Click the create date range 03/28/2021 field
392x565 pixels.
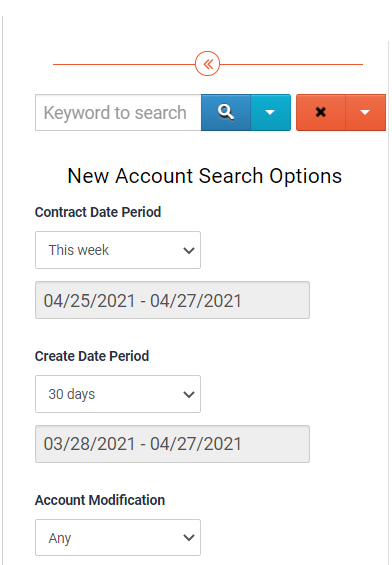point(172,444)
